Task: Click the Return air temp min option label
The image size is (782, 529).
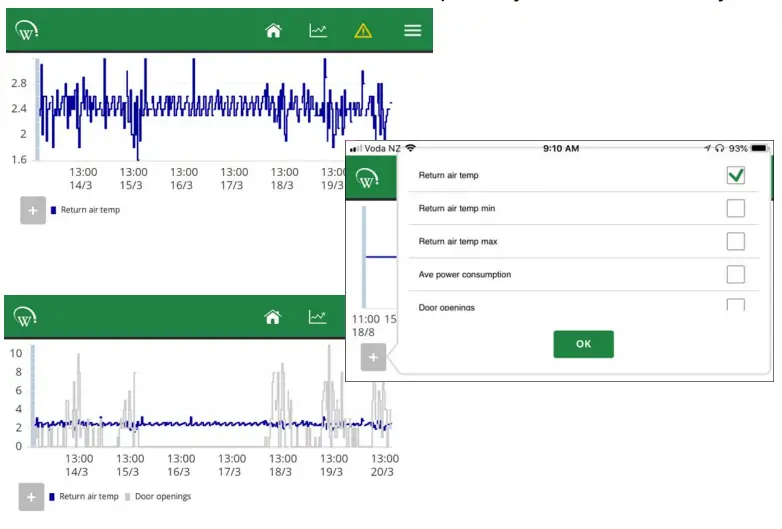Action: [457, 208]
